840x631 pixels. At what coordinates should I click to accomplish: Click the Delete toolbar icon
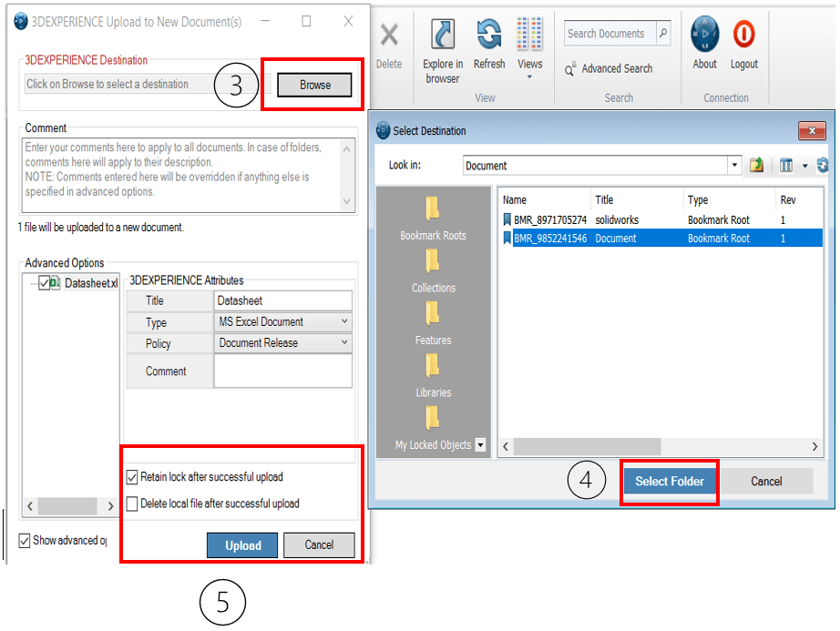389,36
